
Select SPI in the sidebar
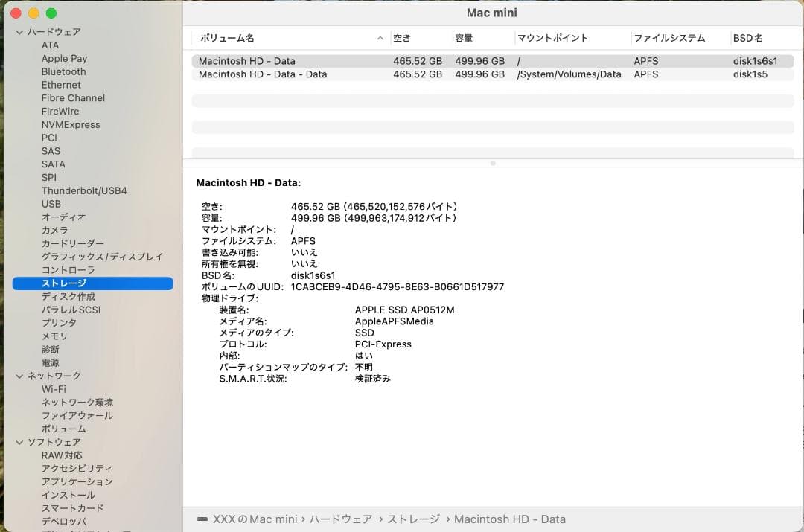[x=49, y=177]
